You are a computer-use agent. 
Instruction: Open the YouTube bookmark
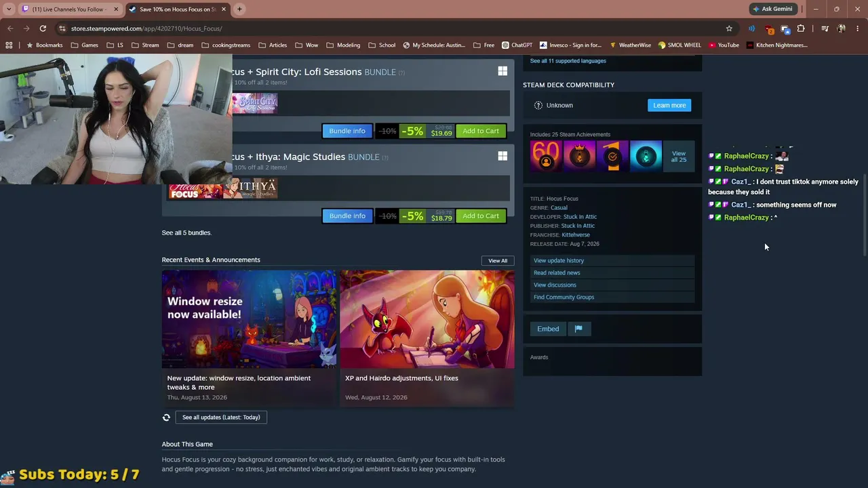pos(724,45)
